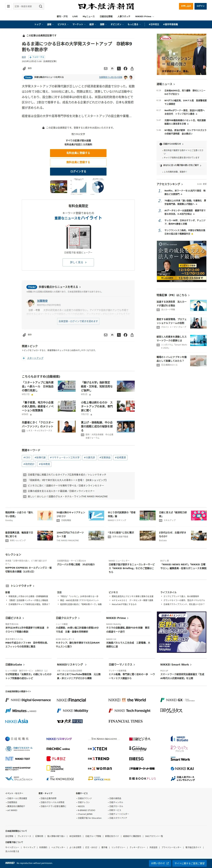This screenshot has height=868, width=212.
Task: Open National Geographic logo link
Action: [55, 768]
